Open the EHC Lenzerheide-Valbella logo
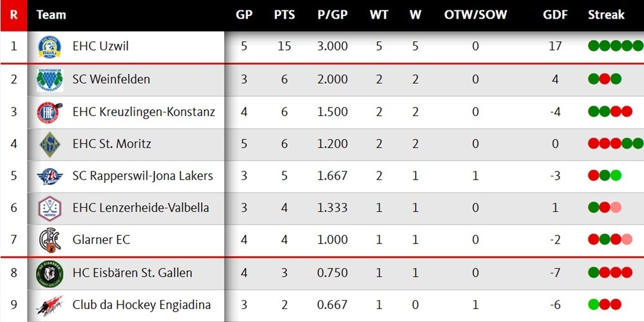The width and height of the screenshot is (644, 322). 50,208
